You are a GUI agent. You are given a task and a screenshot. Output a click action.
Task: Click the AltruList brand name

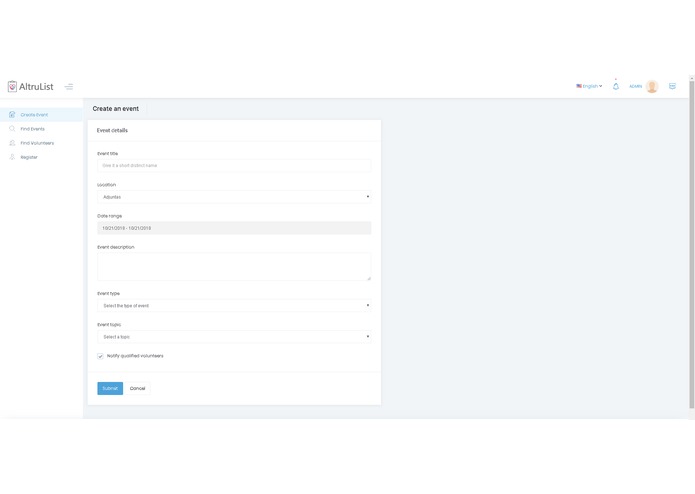click(36, 86)
